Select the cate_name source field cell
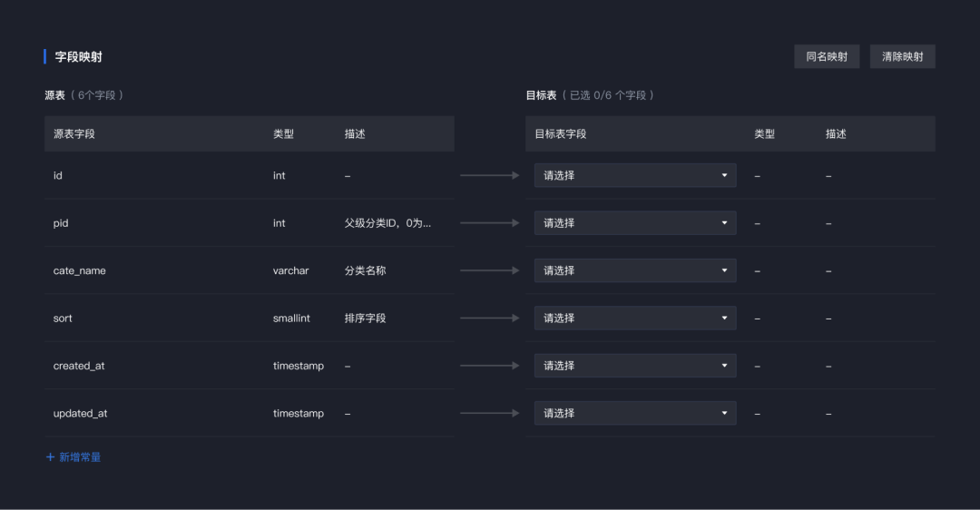The width and height of the screenshot is (980, 510). (x=79, y=270)
